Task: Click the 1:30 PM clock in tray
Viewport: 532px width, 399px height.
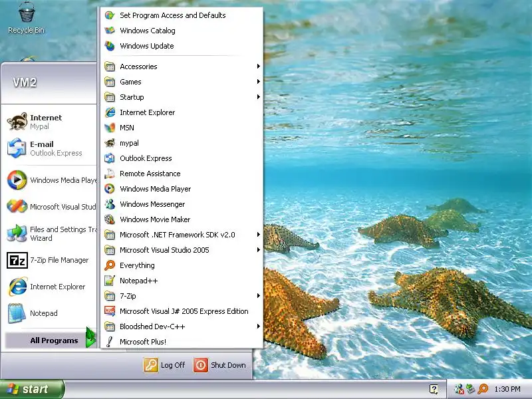Action: point(507,389)
